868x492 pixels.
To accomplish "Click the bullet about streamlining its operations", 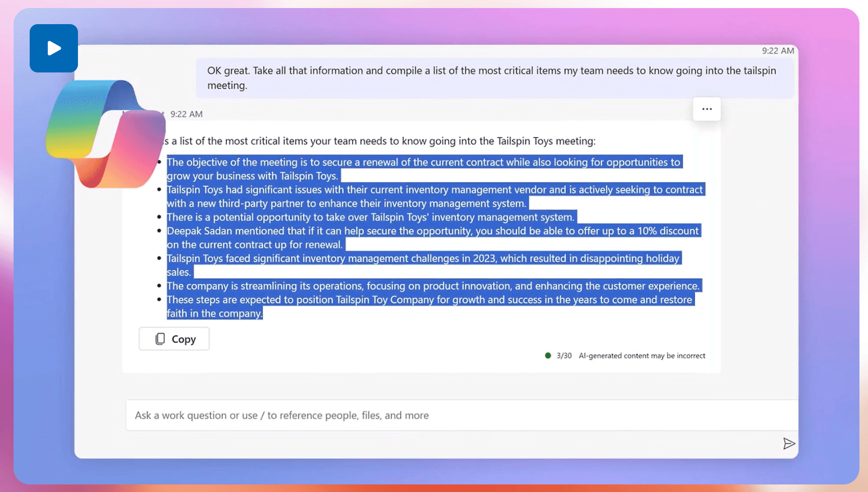I will click(433, 286).
